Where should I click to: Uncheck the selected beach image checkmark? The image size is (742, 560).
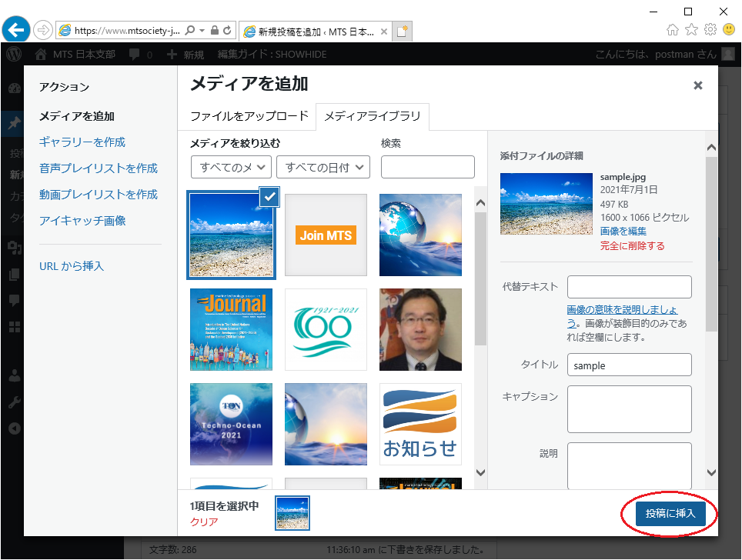pos(269,197)
